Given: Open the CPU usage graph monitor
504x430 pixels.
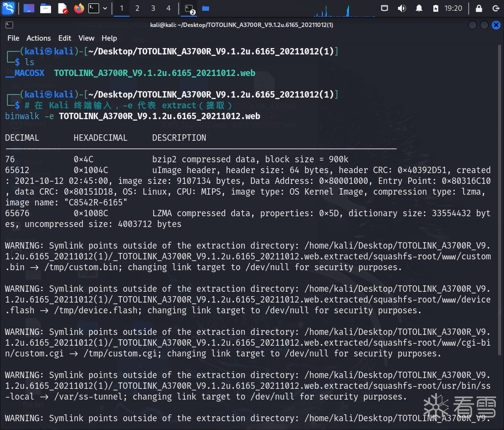Looking at the screenshot, I should coord(344,10).
